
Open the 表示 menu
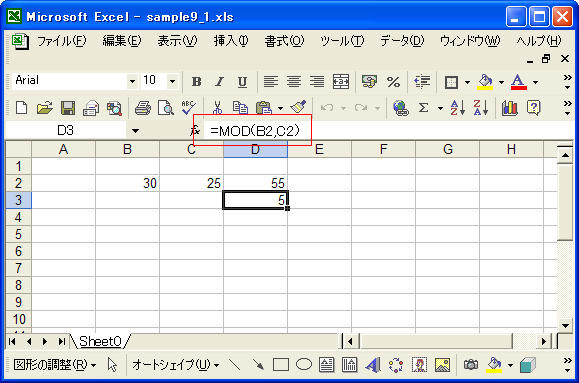[x=177, y=41]
